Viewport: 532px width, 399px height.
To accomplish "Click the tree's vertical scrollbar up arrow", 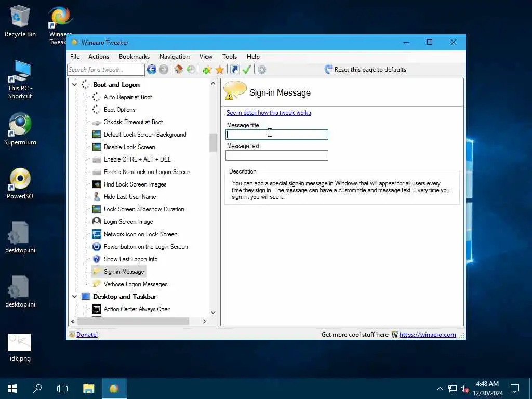I will (213, 83).
